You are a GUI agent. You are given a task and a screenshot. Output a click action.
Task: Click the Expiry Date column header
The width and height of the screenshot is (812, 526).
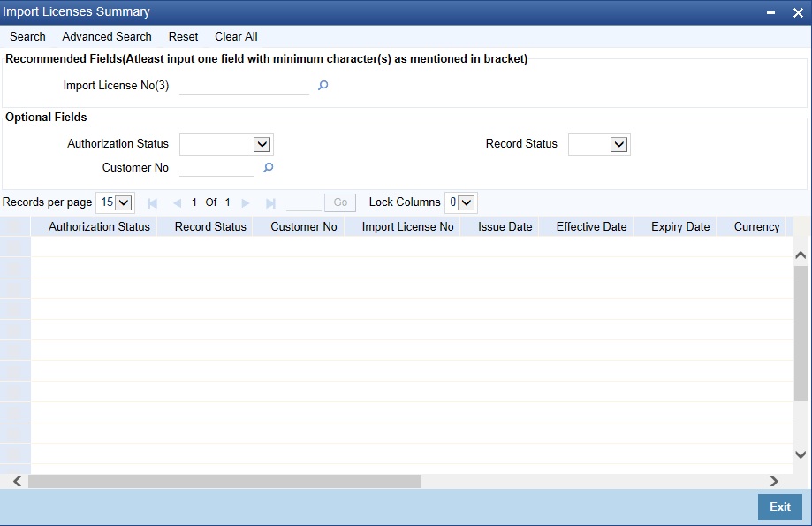click(675, 227)
